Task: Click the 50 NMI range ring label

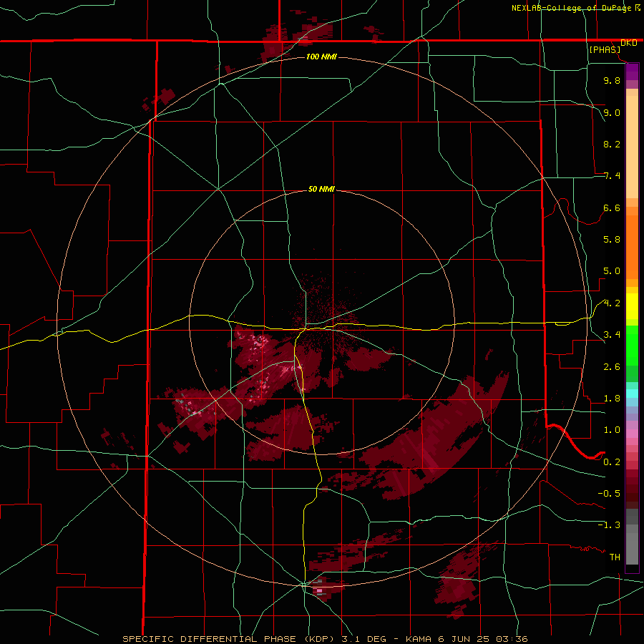Action: [x=321, y=190]
